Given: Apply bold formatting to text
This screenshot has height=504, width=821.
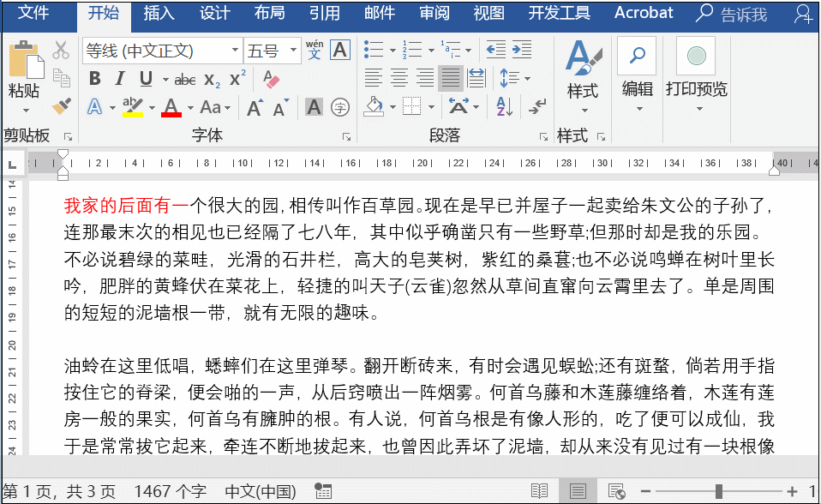Looking at the screenshot, I should 94,79.
